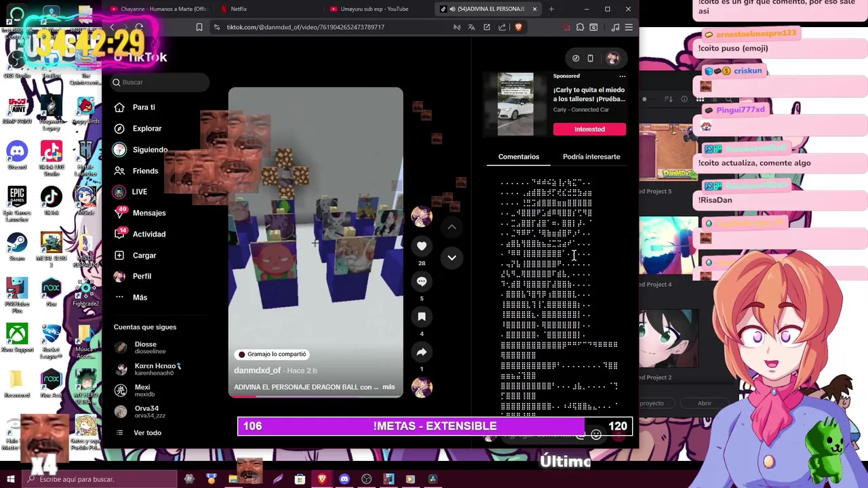Share the video with arrow icon
This screenshot has height=488, width=868.
422,352
